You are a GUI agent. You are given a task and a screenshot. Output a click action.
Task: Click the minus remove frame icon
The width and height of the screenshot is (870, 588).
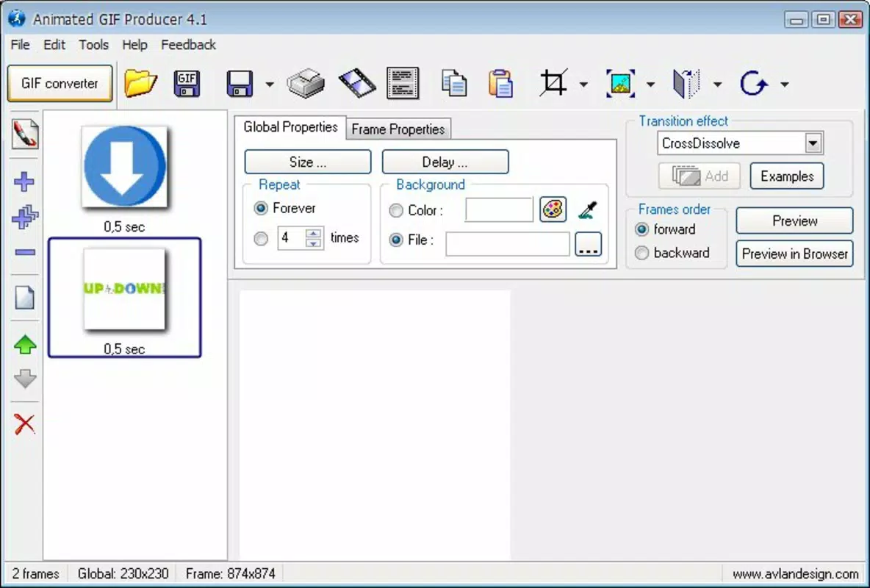[25, 253]
